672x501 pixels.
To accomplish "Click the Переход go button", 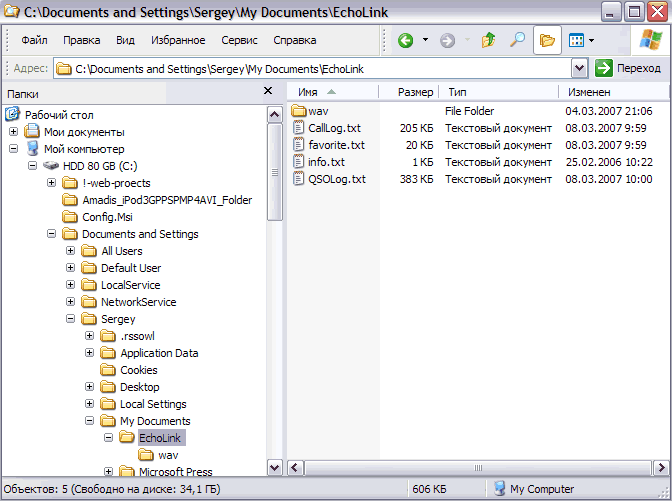I will 628,68.
